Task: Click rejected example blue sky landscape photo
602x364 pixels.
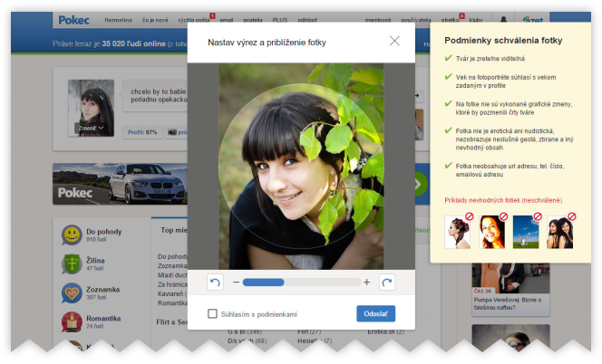Action: (526, 232)
